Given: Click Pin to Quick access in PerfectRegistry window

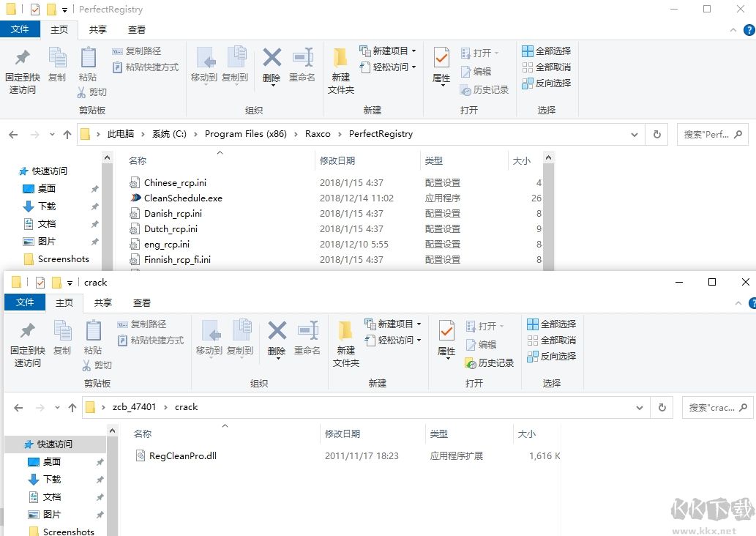Looking at the screenshot, I should 22,70.
